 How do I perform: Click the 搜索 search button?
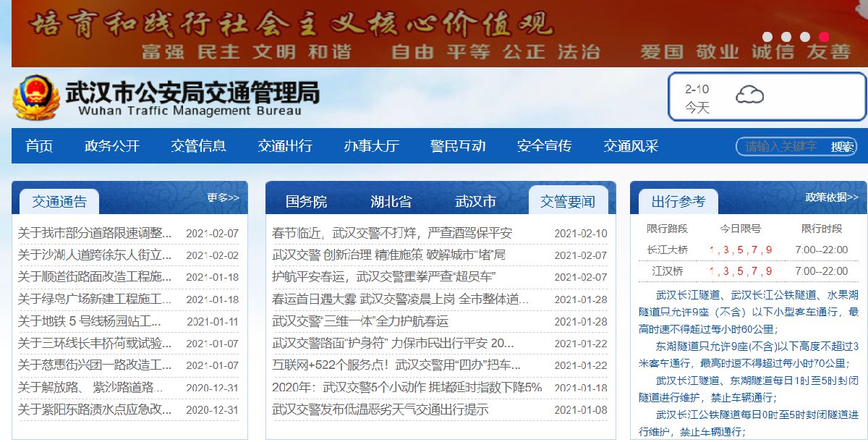(842, 147)
